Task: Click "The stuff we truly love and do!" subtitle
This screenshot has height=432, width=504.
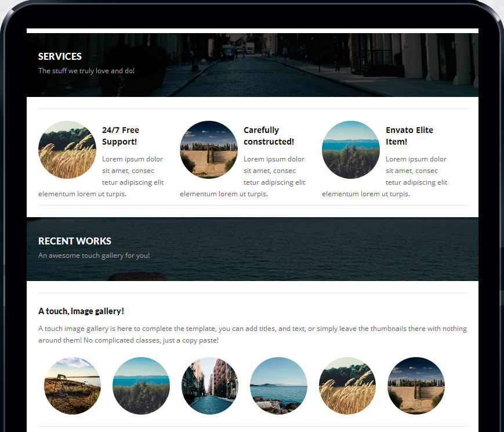Action: coord(86,71)
